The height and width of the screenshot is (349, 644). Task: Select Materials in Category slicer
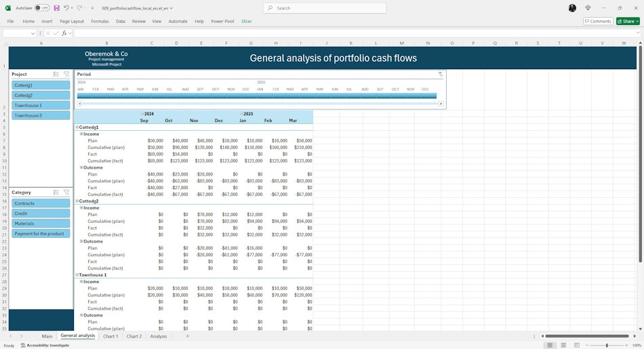click(41, 224)
